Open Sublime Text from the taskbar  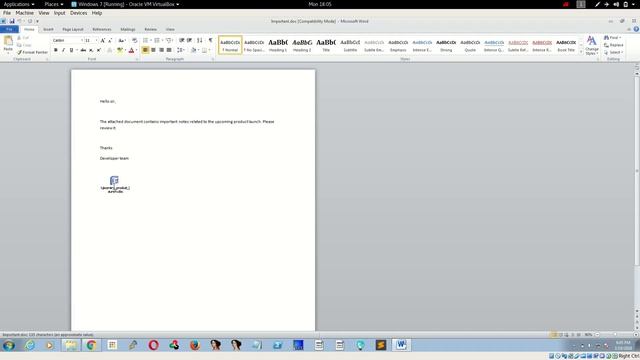[381, 345]
